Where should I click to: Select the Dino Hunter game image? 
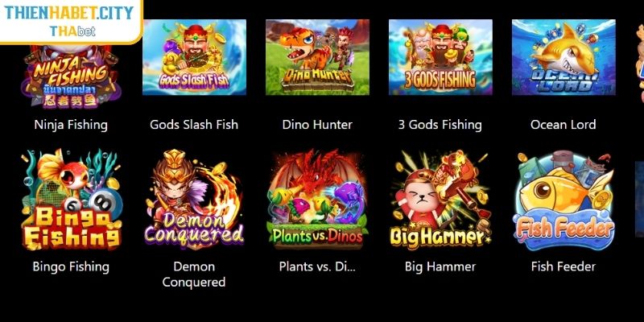(317, 57)
